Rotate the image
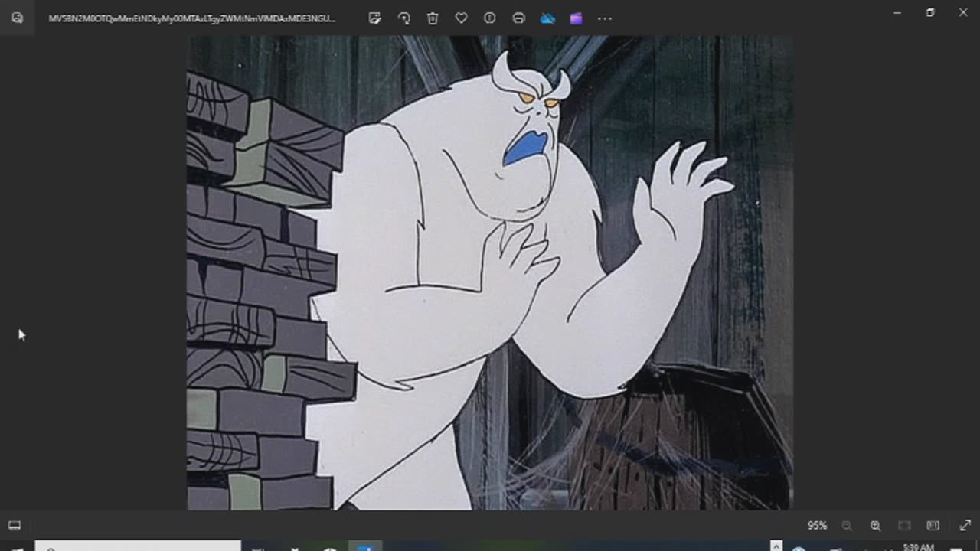The height and width of the screenshot is (551, 980). (x=404, y=18)
